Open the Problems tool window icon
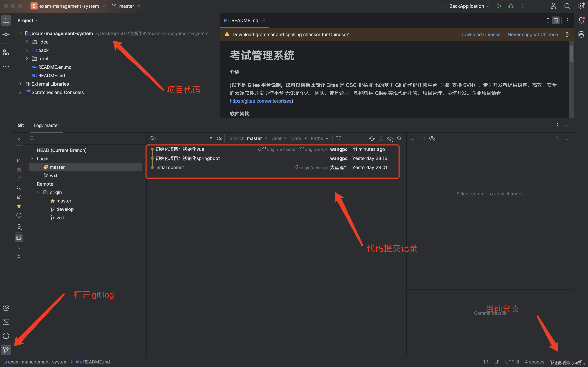 (6, 336)
